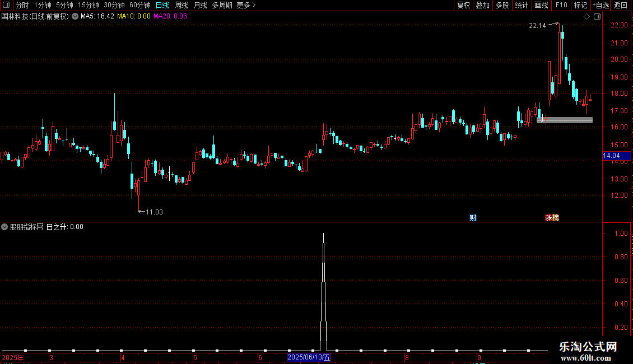Select the 30分钟 period
This screenshot has height=364, width=633.
pos(114,5)
